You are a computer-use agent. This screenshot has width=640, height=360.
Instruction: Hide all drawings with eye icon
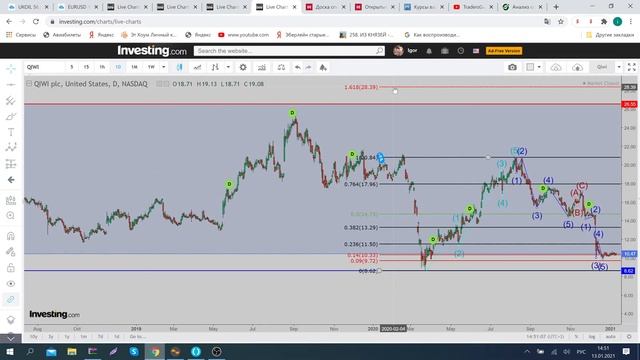[x=11, y=284]
